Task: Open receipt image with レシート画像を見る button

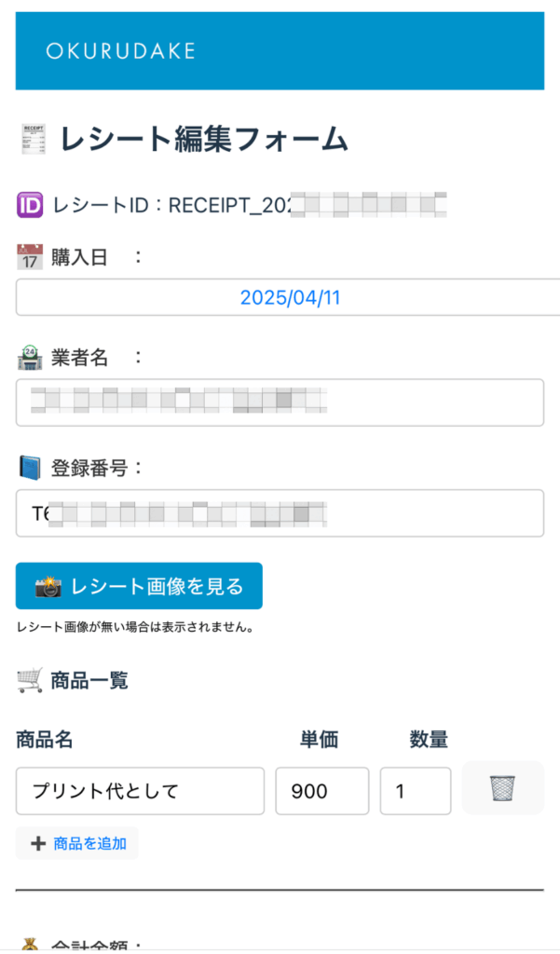Action: coord(139,586)
